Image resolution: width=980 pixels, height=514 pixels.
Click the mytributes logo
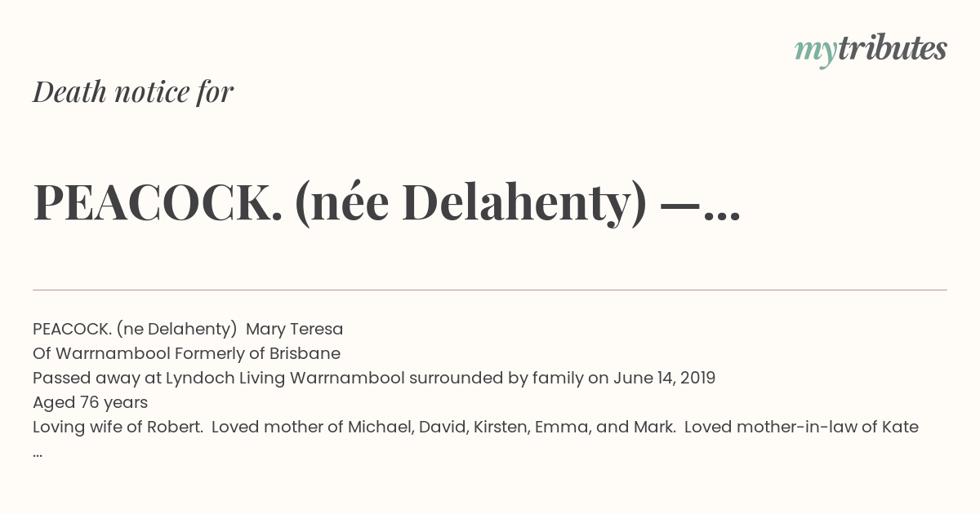[871, 50]
